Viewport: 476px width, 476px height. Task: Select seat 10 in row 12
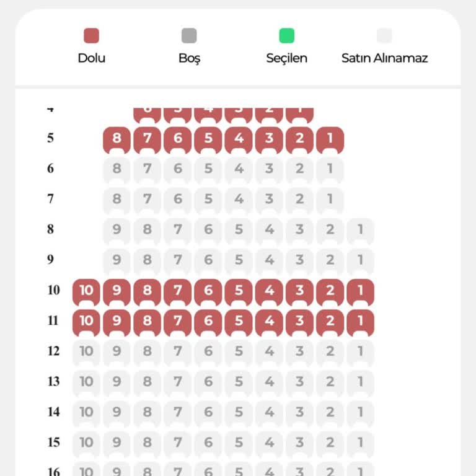pyautogui.click(x=86, y=351)
